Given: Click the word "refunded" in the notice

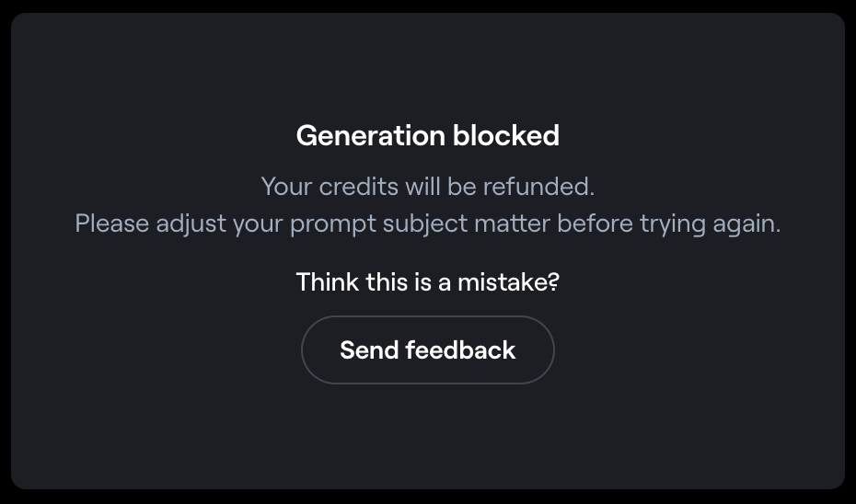Looking at the screenshot, I should (545, 187).
